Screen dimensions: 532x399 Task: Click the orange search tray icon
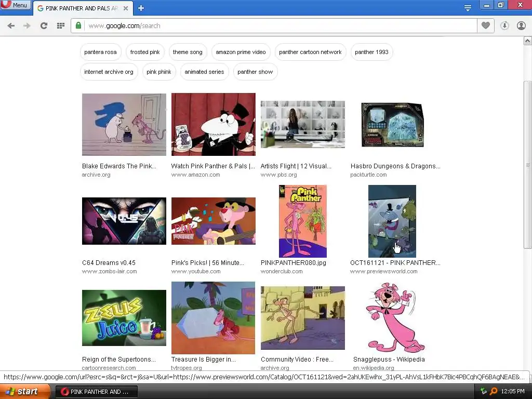click(x=494, y=391)
